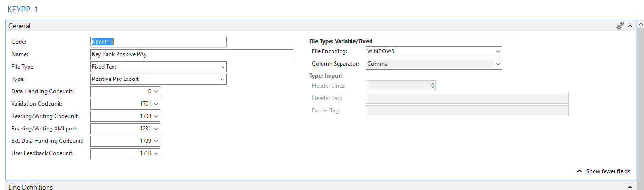Click the General FastTab header title

pyautogui.click(x=20, y=26)
